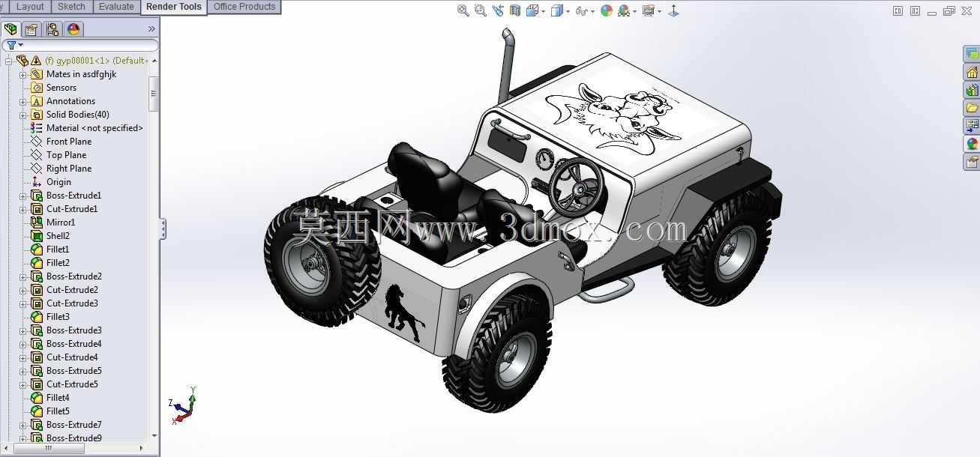The image size is (980, 457).
Task: Open Display Style dropdown arrow
Action: coord(568,11)
